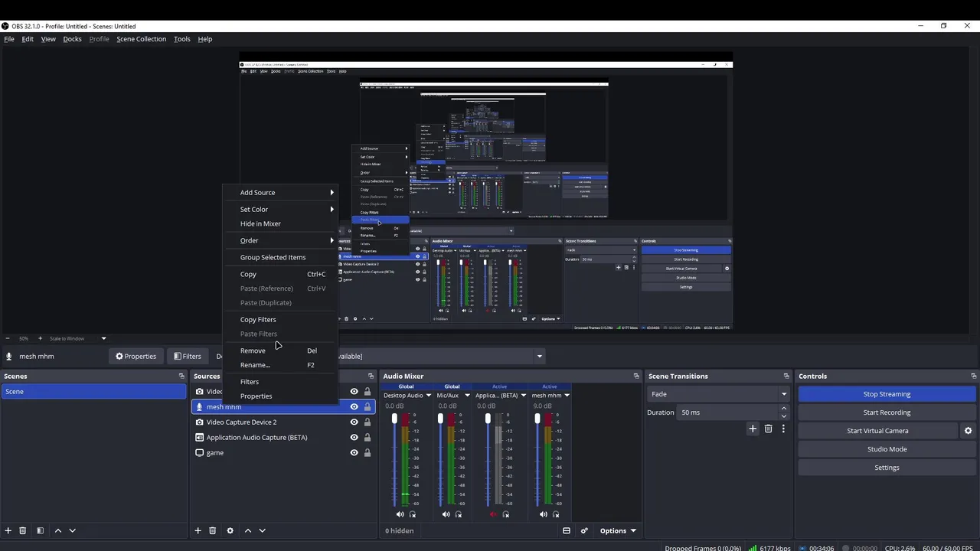Viewport: 980px width, 551px height.
Task: Delete selected source using Sources trash icon
Action: (x=212, y=530)
